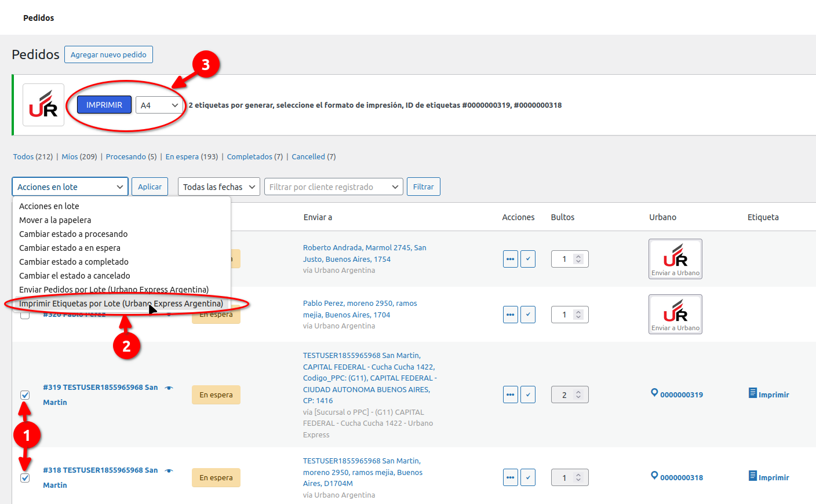Preview order #318 with the eye icon
Screen dimensions: 816x504
click(x=169, y=470)
